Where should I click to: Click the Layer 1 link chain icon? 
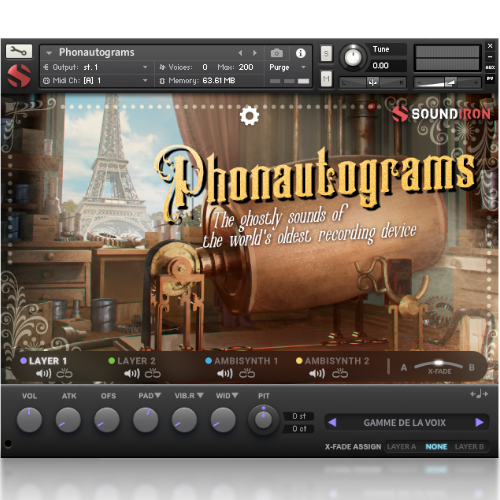click(64, 373)
